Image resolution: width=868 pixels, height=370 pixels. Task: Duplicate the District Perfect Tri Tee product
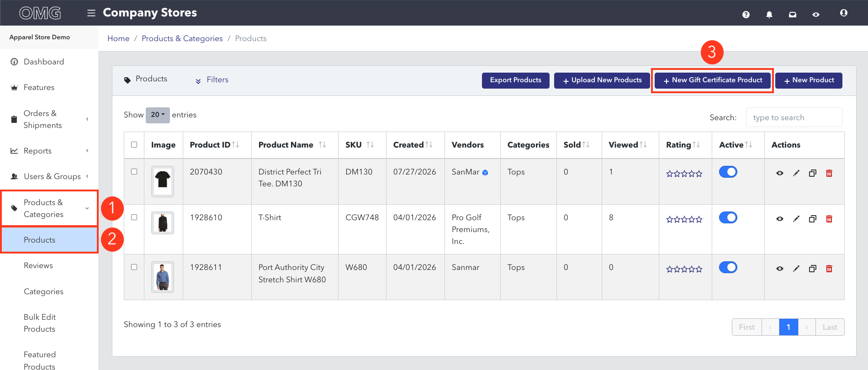point(813,173)
